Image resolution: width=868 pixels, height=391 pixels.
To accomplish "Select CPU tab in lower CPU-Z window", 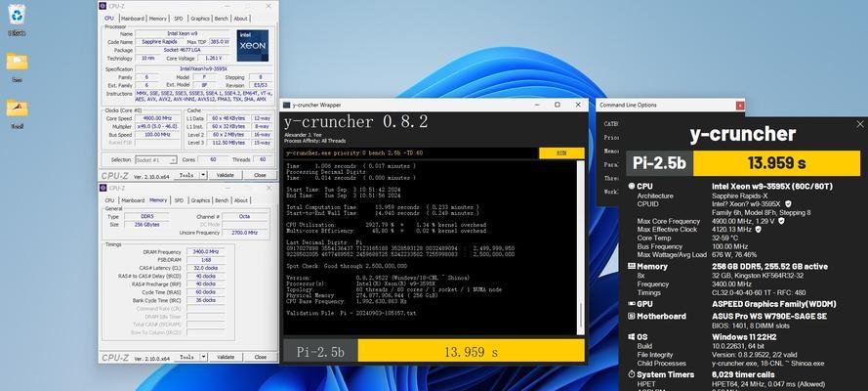I will pos(109,200).
